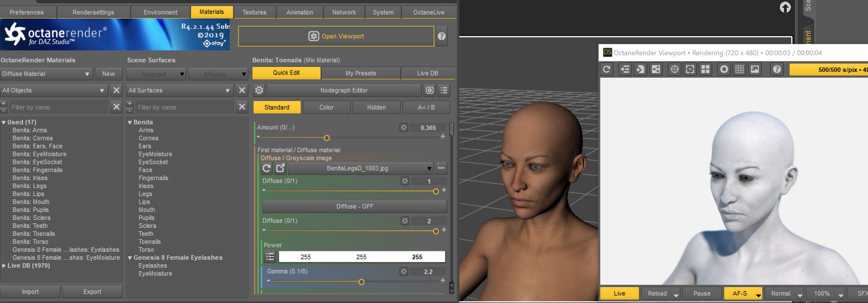The image size is (868, 303).
Task: Click the node icon beside Gamma value 2.2
Action: 404,271
